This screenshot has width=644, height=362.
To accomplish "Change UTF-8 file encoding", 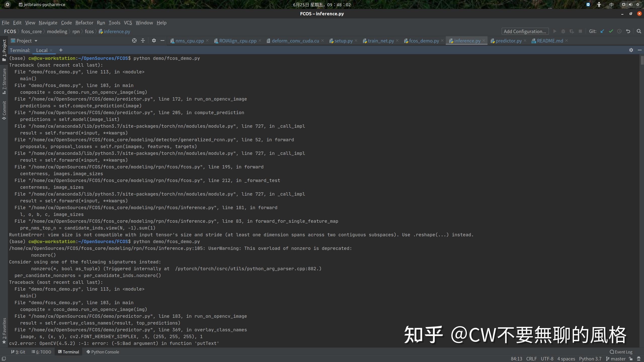I will 547,359.
